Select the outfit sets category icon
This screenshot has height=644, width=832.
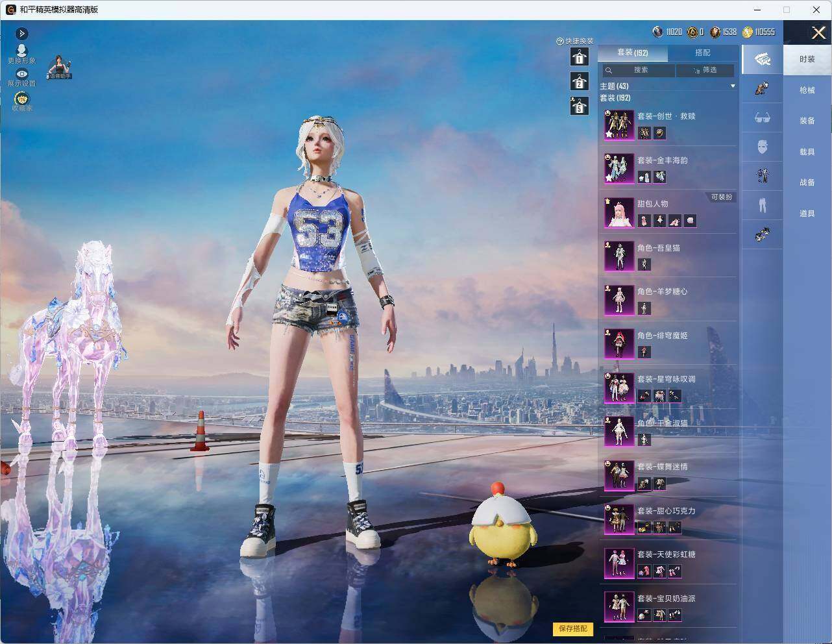click(763, 60)
